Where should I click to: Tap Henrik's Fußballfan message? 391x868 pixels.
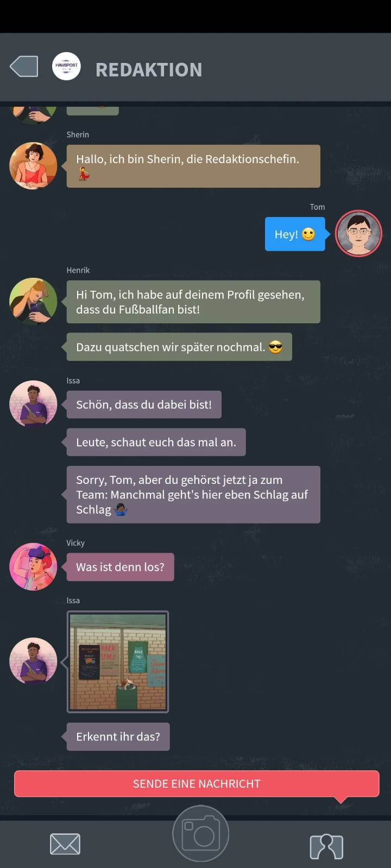[193, 302]
